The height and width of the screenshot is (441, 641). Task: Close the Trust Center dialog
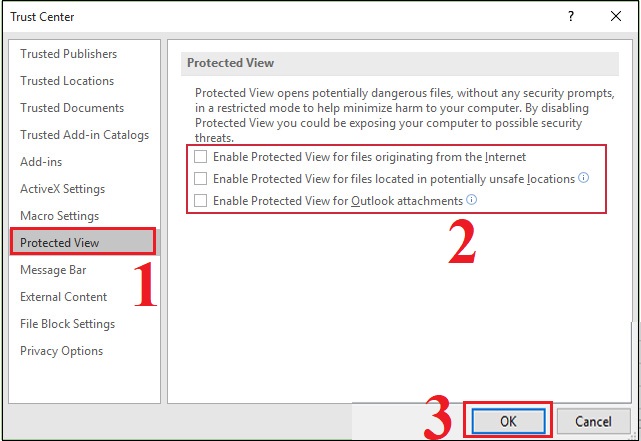[x=616, y=16]
